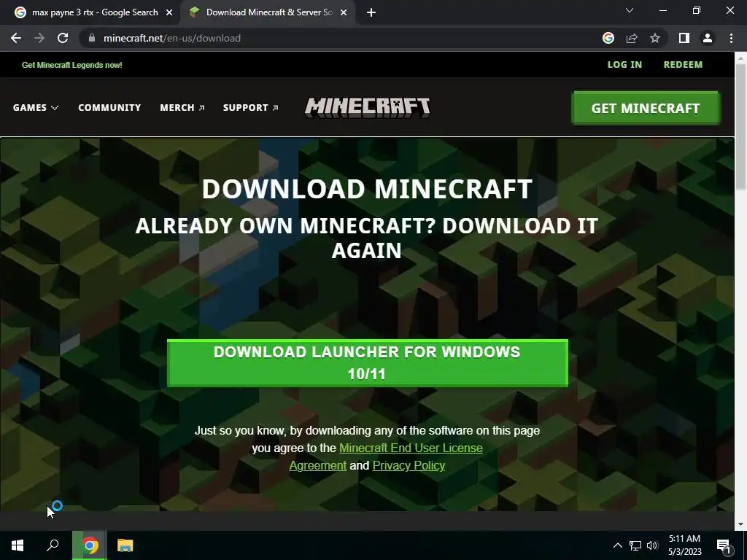Open a new tab with plus button

click(371, 12)
